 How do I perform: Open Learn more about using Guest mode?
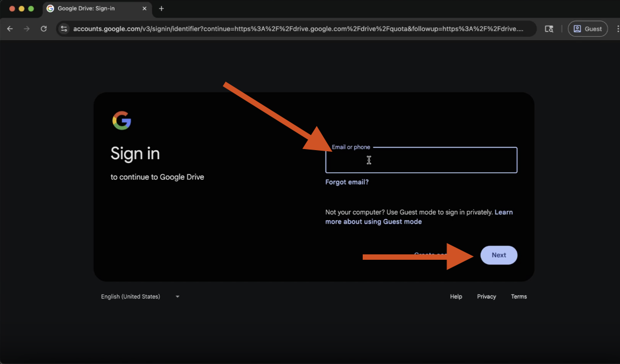[x=419, y=217]
